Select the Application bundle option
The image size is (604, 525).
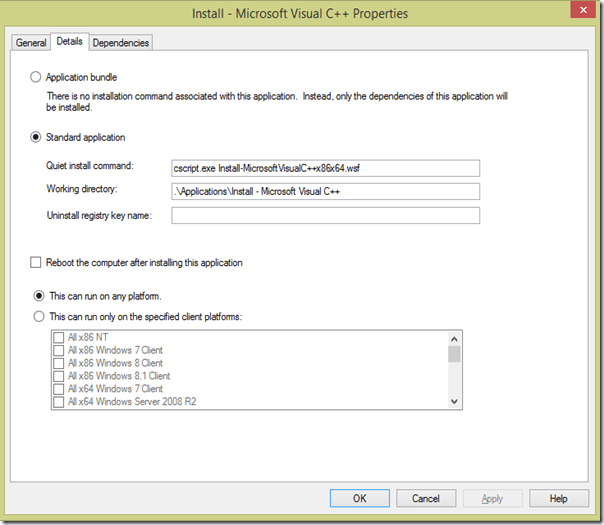(37, 76)
